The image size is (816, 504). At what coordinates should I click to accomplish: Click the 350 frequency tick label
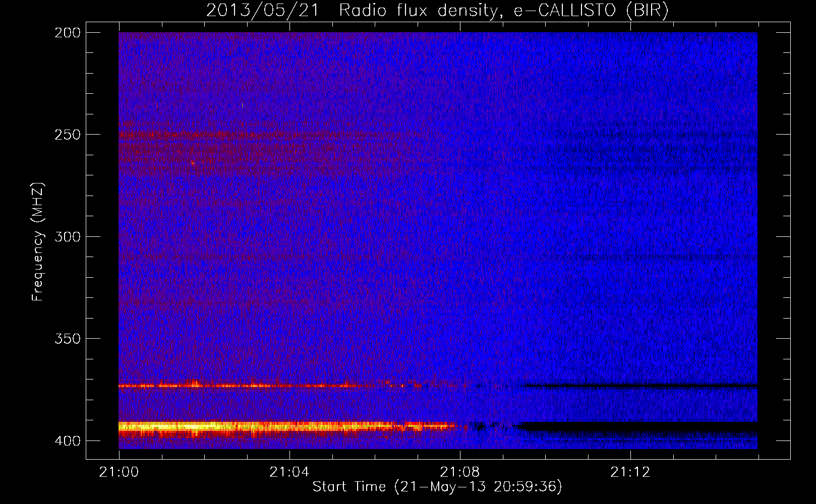[68, 339]
